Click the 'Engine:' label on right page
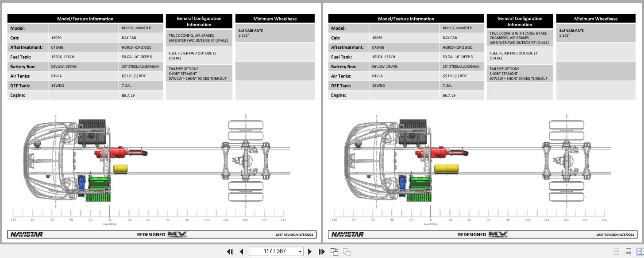The width and height of the screenshot is (644, 258). pyautogui.click(x=338, y=95)
